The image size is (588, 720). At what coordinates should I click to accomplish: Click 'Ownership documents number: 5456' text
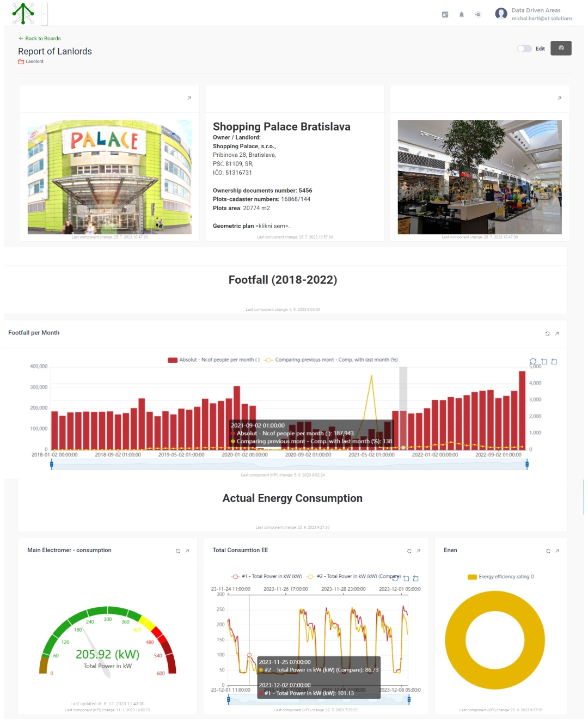pyautogui.click(x=262, y=191)
